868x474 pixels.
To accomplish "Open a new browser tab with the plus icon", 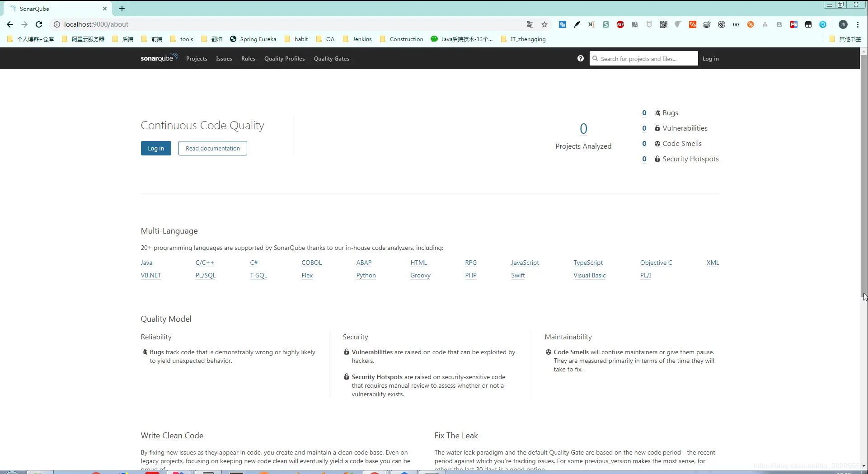I will click(x=122, y=9).
